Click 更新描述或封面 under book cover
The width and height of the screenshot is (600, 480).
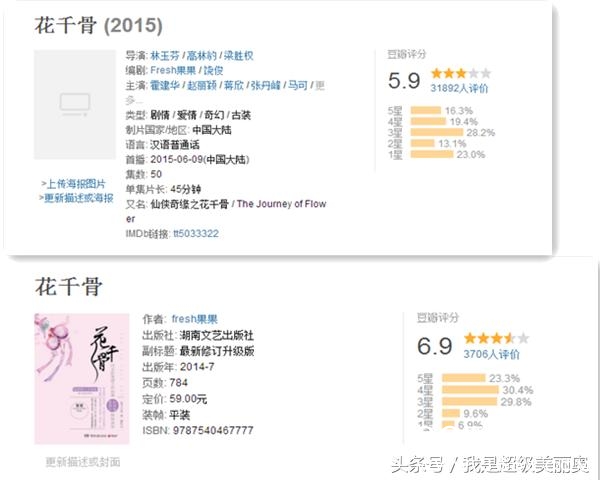(83, 462)
